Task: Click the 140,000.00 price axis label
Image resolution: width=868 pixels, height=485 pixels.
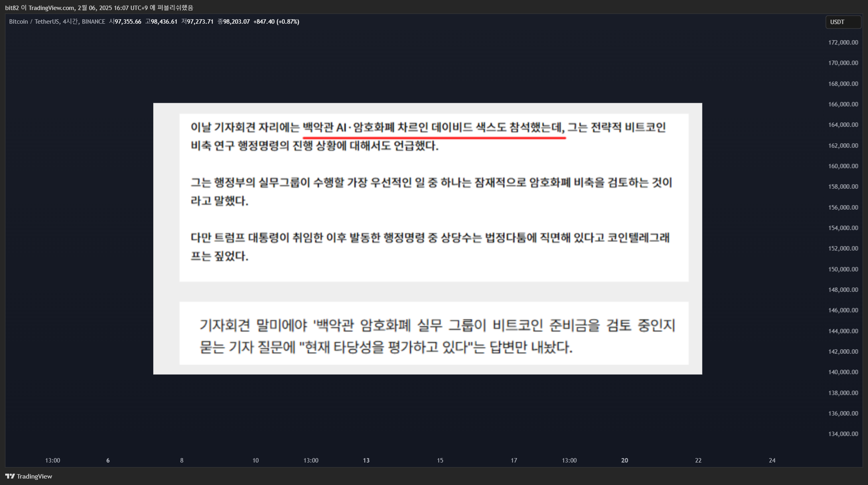Action: click(843, 372)
